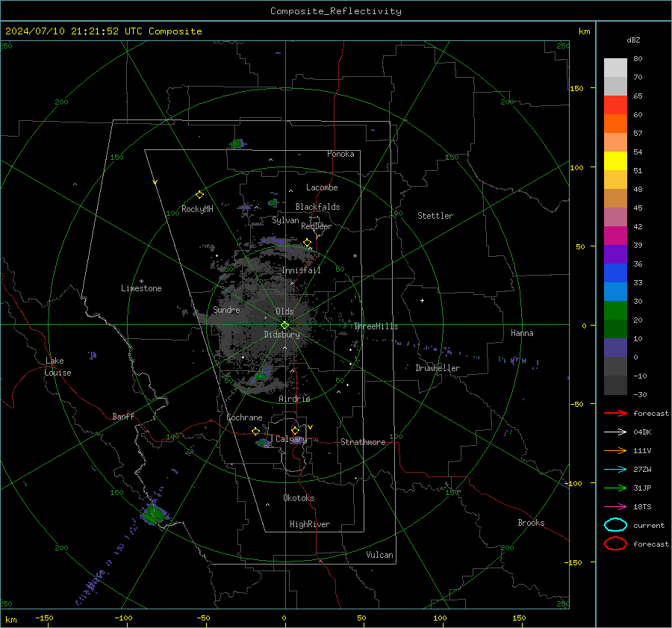
Task: Click the HighRiver label
Action: (x=310, y=524)
